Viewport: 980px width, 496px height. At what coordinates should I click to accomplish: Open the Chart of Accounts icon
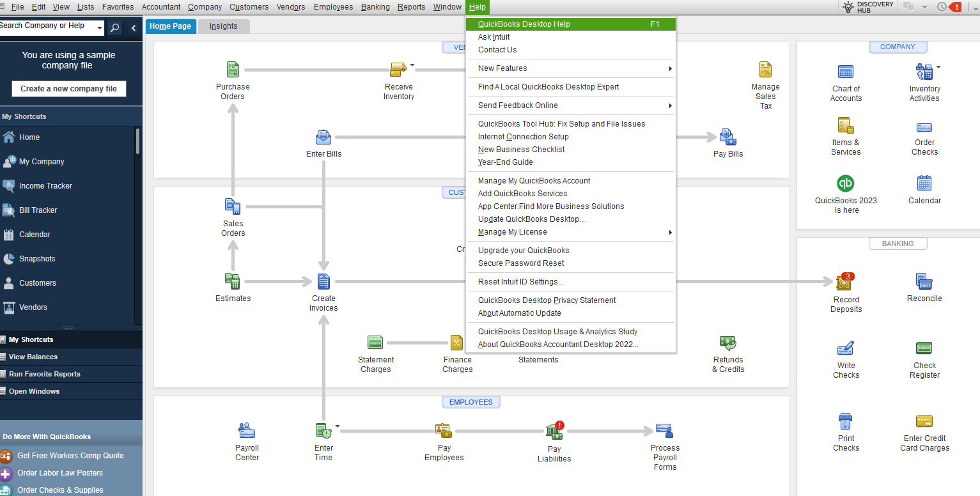tap(846, 72)
